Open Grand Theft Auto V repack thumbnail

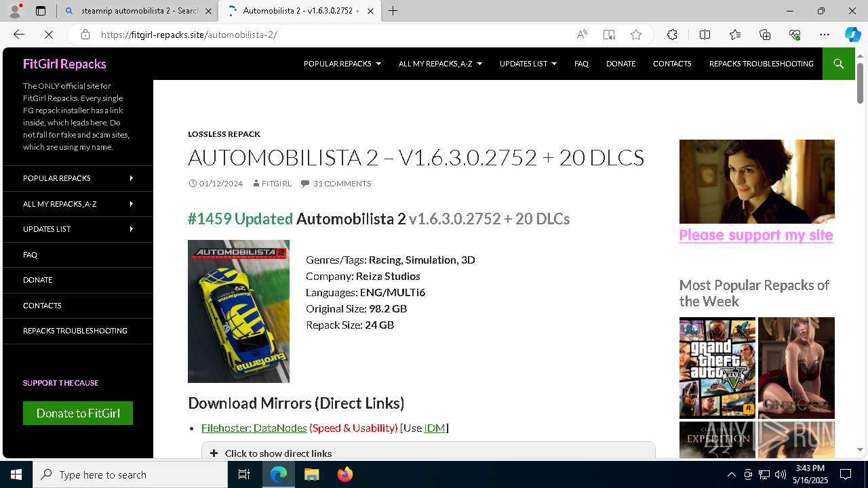[x=717, y=368]
